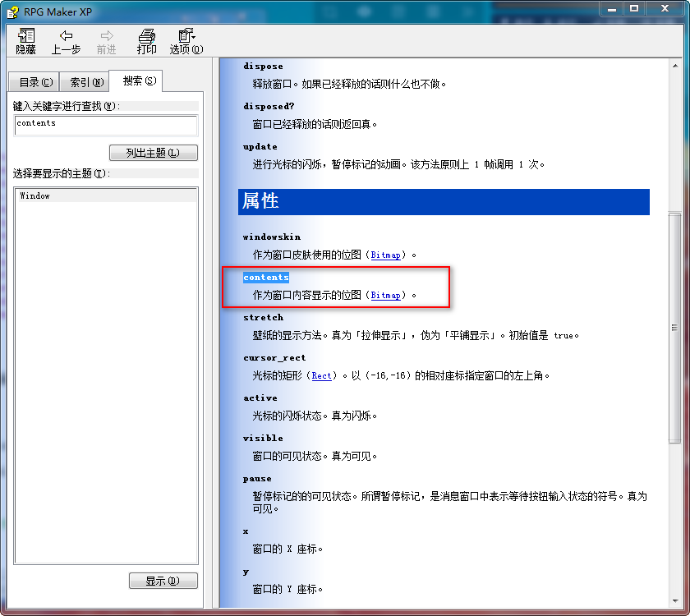Click the RPG Maker XP title bar icon

(13, 11)
